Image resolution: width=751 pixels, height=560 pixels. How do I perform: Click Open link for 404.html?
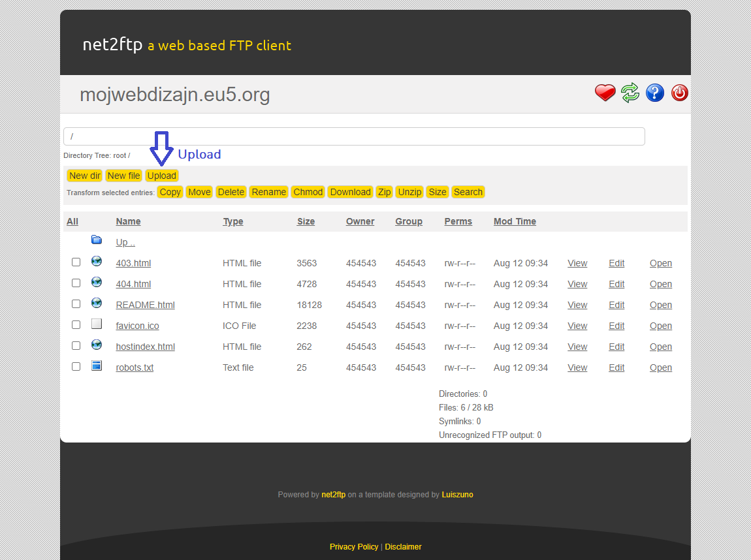coord(660,285)
